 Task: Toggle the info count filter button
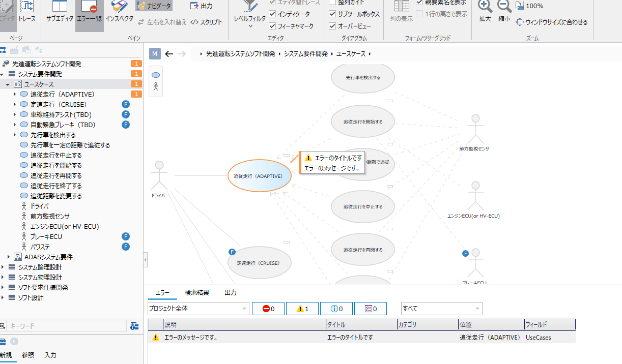tap(336, 309)
